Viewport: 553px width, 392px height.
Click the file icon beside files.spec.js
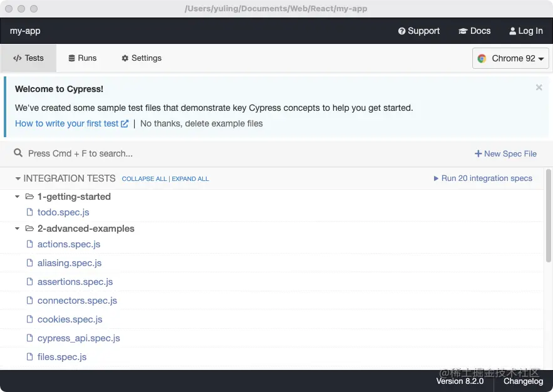pos(30,356)
